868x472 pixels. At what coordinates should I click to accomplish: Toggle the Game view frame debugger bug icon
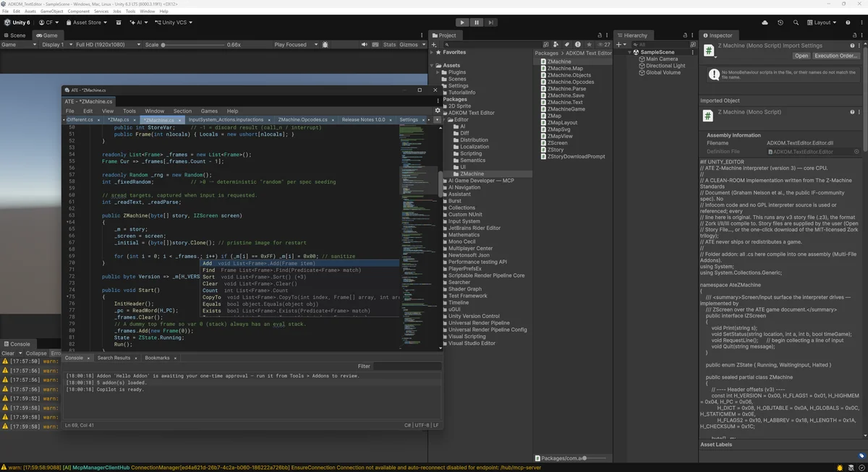coord(325,45)
